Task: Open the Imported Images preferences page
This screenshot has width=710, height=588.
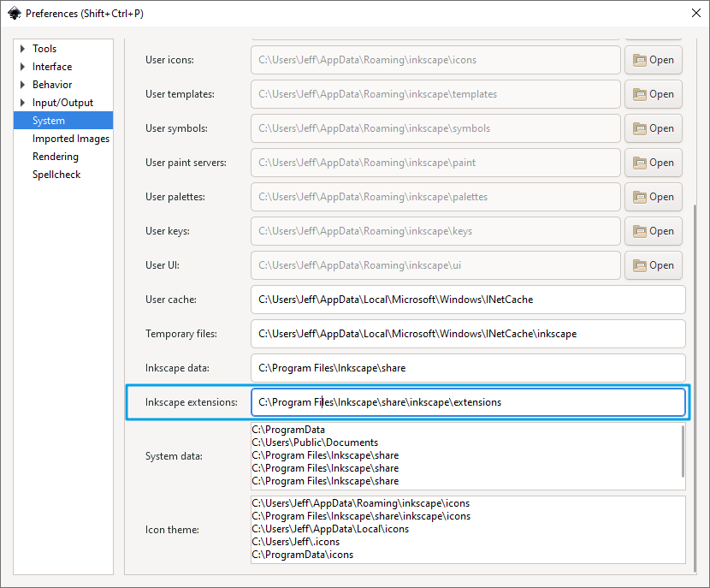Action: coord(71,139)
